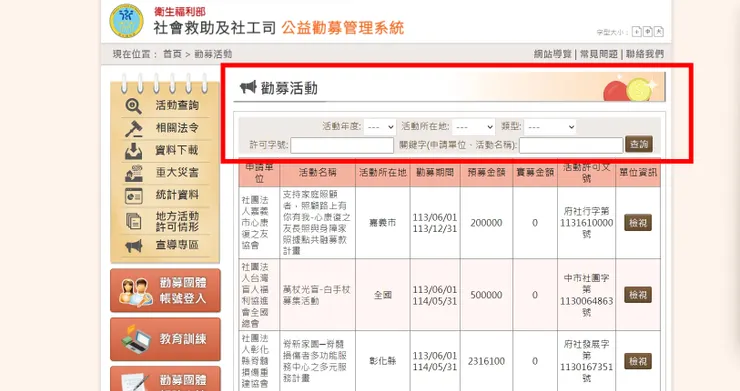Viewport: 740px width, 391px height.
Task: Open the 勸募團體帳號登入 login banner
Action: (x=165, y=290)
